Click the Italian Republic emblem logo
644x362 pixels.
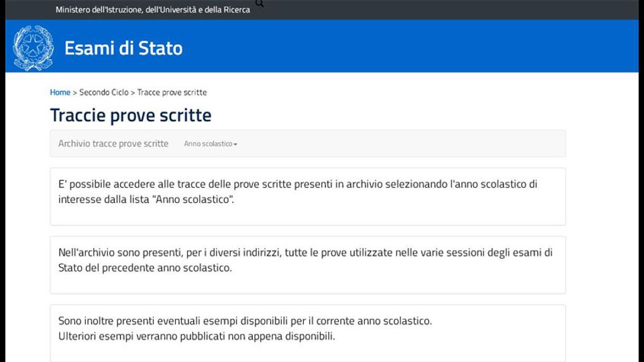tap(34, 48)
